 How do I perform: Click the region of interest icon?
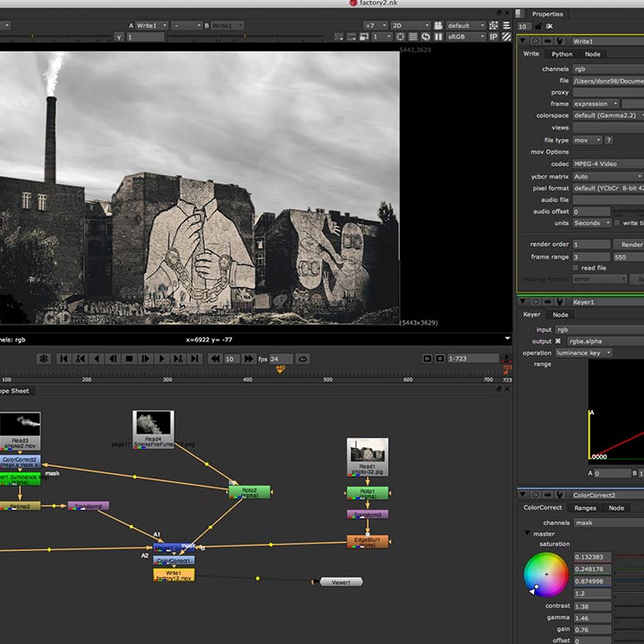pos(339,37)
